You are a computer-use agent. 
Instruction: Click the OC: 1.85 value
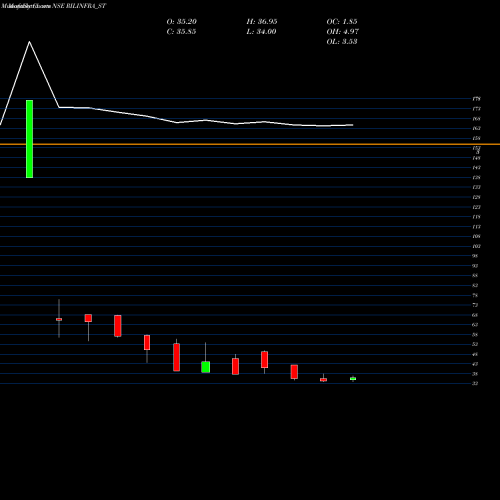click(x=342, y=22)
